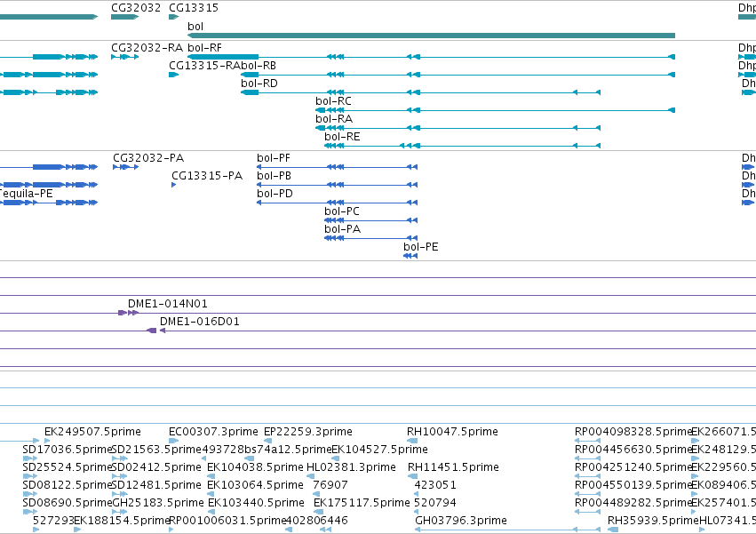The image size is (756, 534).
Task: Open transcript CG32032-RA label
Action: (x=147, y=48)
